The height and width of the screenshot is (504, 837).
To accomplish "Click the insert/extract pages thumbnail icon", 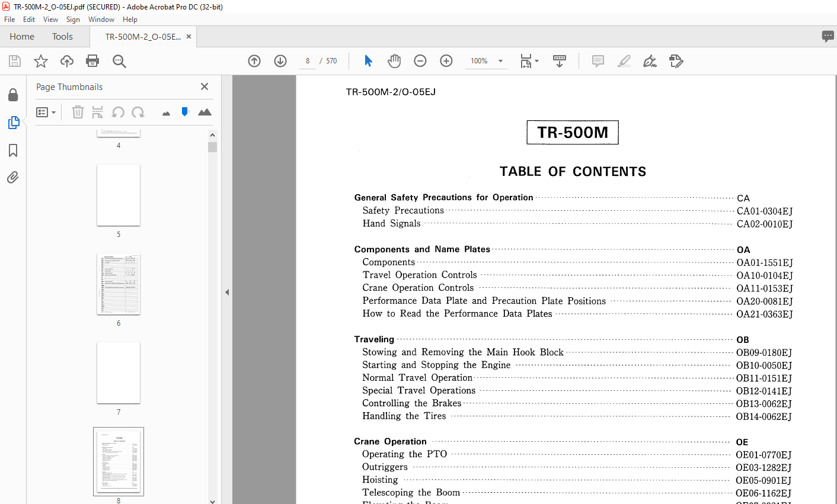I will pyautogui.click(x=98, y=112).
